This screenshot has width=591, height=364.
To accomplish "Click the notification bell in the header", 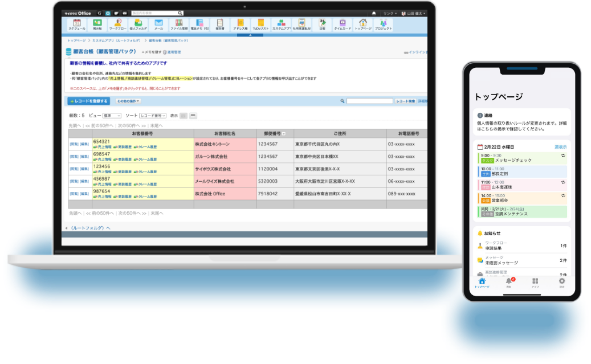I will click(374, 13).
